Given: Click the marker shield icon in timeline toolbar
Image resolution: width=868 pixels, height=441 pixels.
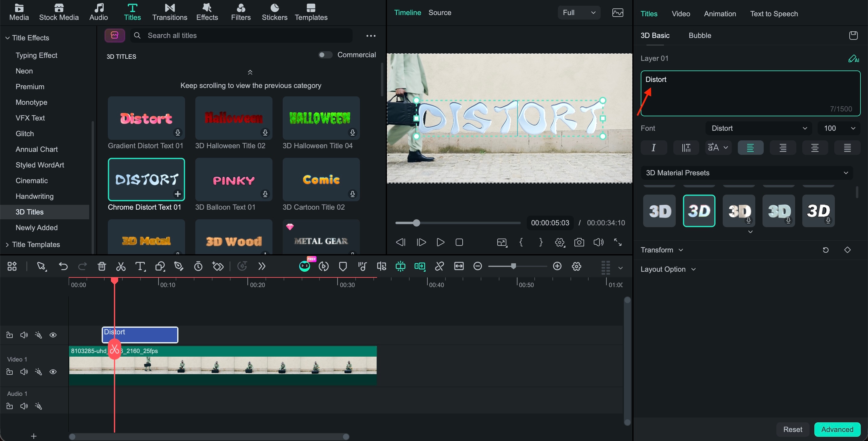Looking at the screenshot, I should (x=343, y=267).
